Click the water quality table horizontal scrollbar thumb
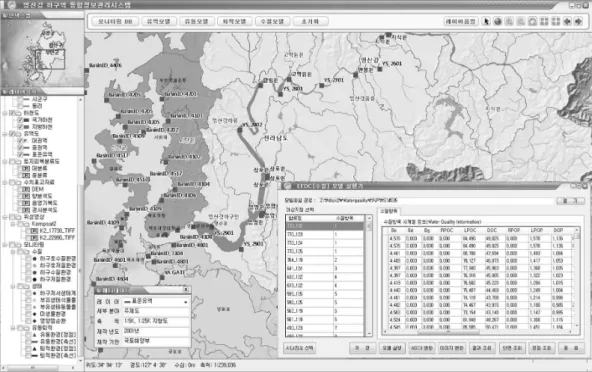592x372 pixels. click(x=449, y=332)
